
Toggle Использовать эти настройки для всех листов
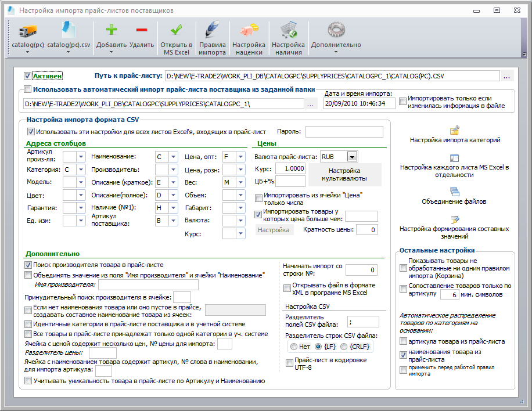[31, 132]
